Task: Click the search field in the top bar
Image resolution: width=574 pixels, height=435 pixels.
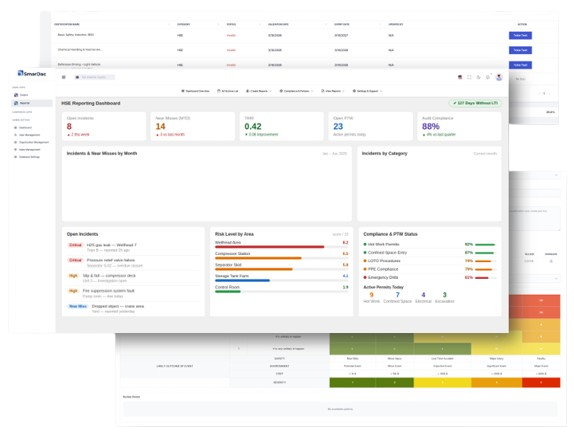Action: 95,77
